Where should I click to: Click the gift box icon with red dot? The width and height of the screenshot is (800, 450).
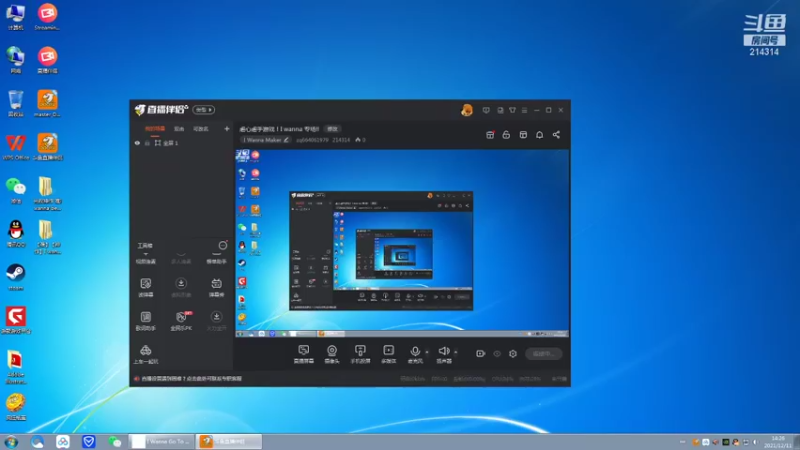coord(490,135)
